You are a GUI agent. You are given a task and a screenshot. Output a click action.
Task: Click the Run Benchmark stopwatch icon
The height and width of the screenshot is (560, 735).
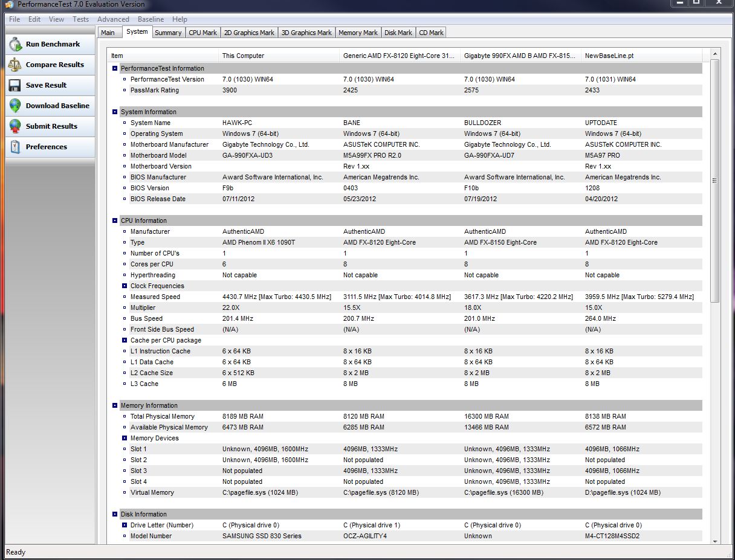pos(16,44)
